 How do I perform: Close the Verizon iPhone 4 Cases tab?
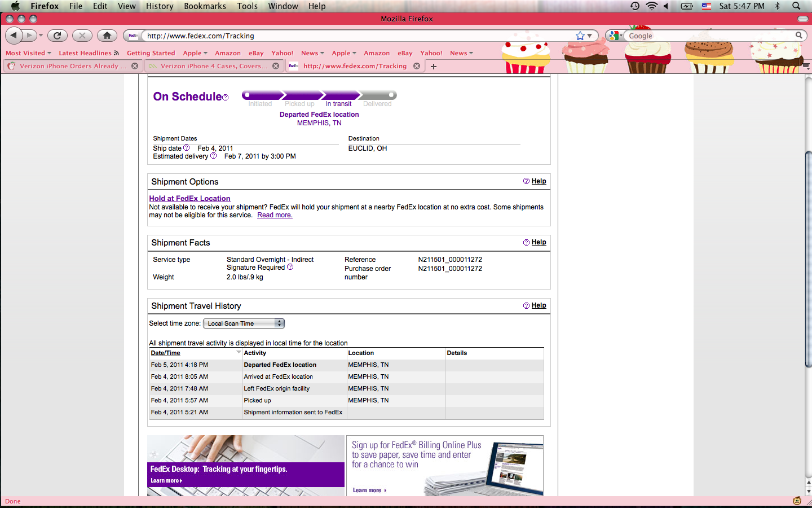(276, 66)
